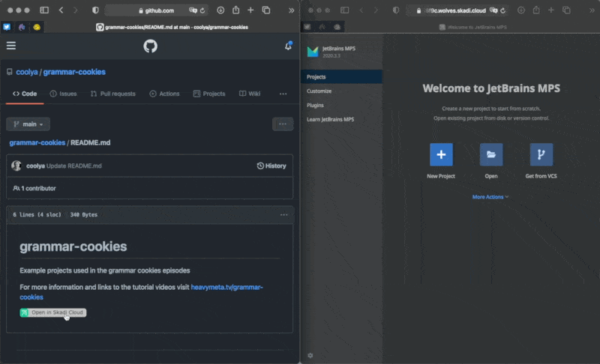600x364 pixels.
Task: Expand More Actions in MPS welcome
Action: pyautogui.click(x=490, y=197)
